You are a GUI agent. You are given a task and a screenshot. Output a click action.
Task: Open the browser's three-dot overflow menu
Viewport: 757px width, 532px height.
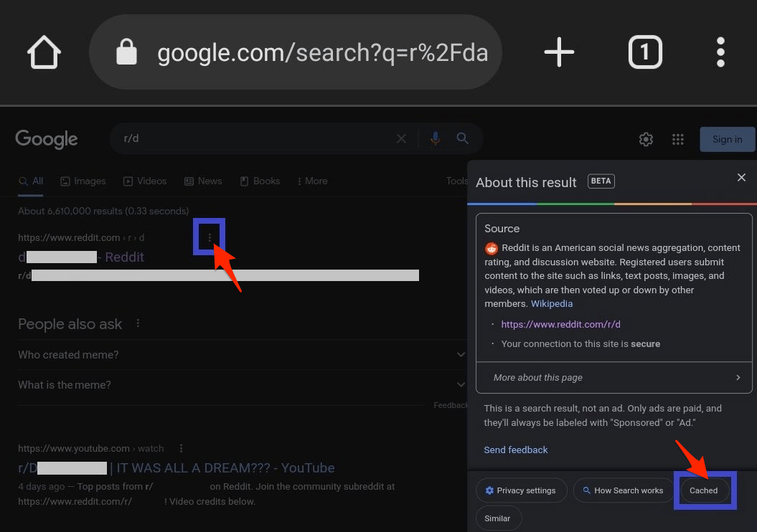pos(720,52)
